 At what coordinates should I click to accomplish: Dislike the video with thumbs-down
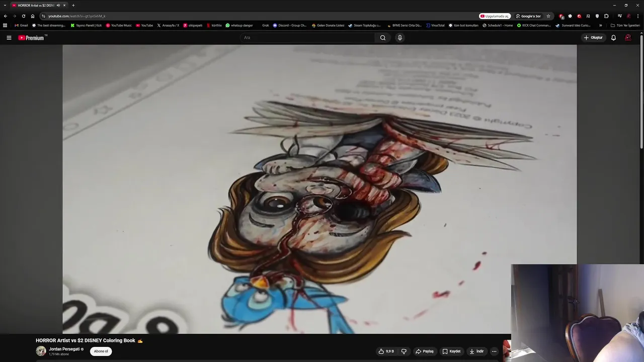pos(404,351)
